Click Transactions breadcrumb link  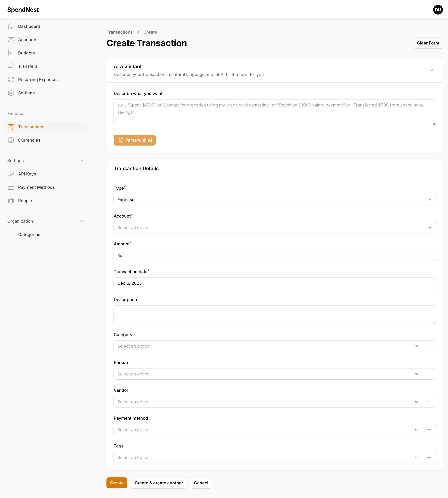(119, 32)
